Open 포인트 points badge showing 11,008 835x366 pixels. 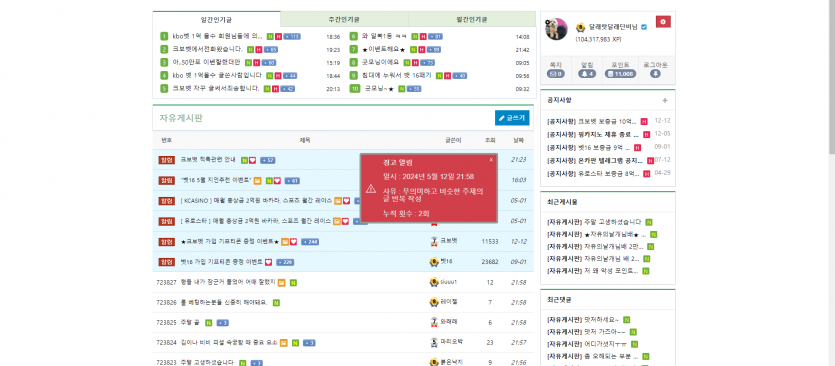click(620, 74)
